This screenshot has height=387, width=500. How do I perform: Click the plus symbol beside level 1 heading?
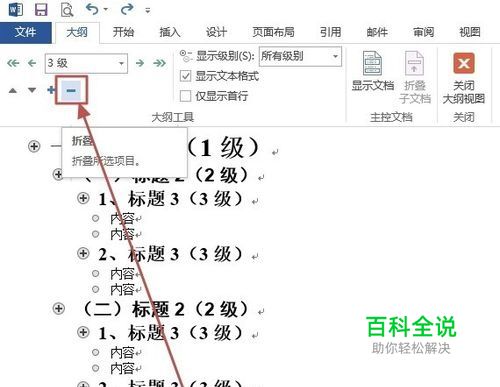click(x=34, y=146)
